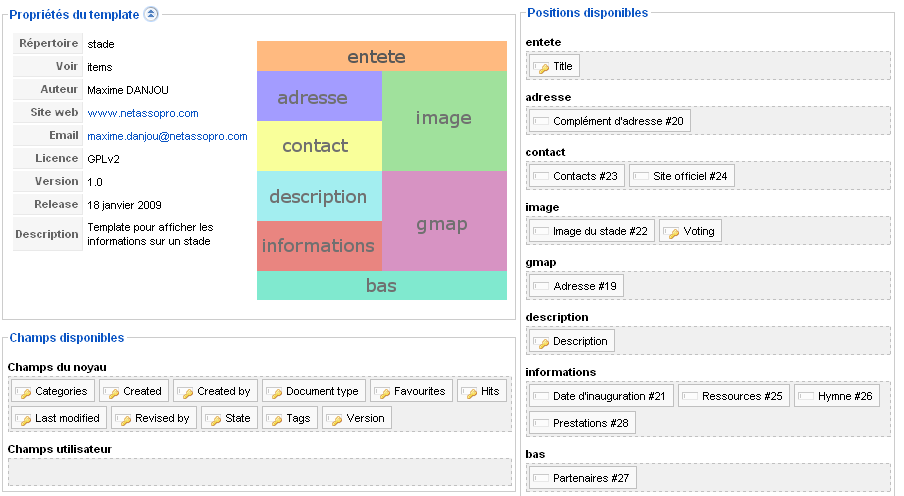Click the Positions disponibles heading

tap(587, 13)
